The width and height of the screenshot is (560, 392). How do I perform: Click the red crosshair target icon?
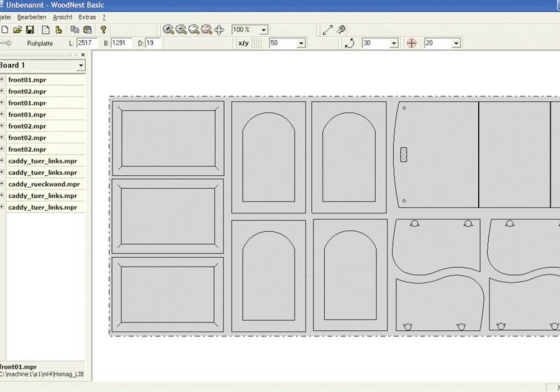412,43
